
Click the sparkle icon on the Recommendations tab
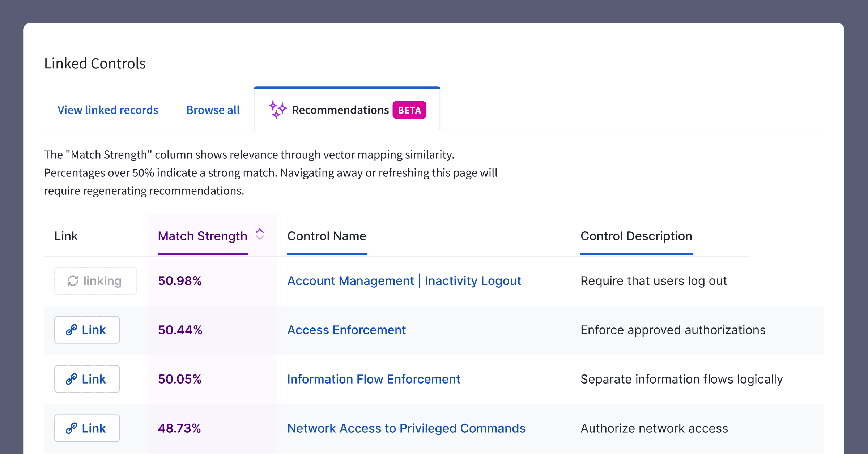[277, 110]
